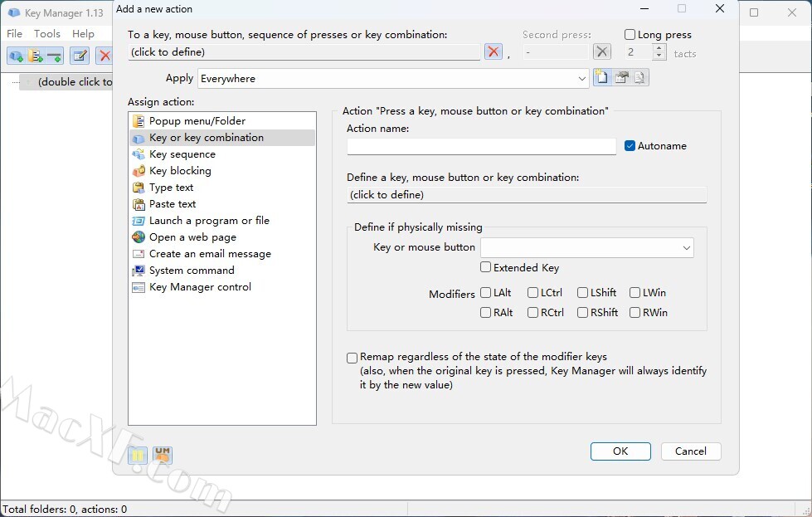Viewport: 812px width, 517px height.
Task: Select the Key Manager control icon
Action: (139, 287)
